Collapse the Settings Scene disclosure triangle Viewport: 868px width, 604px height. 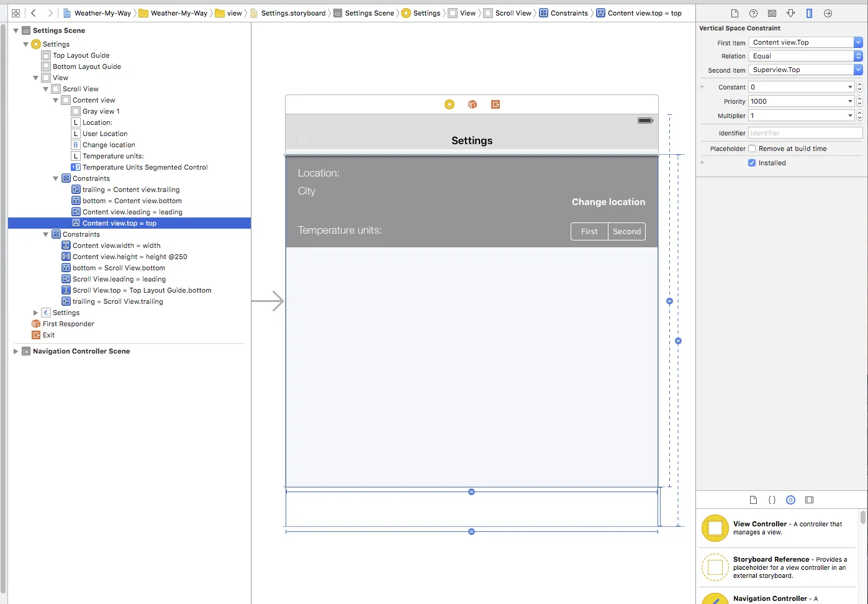point(16,30)
